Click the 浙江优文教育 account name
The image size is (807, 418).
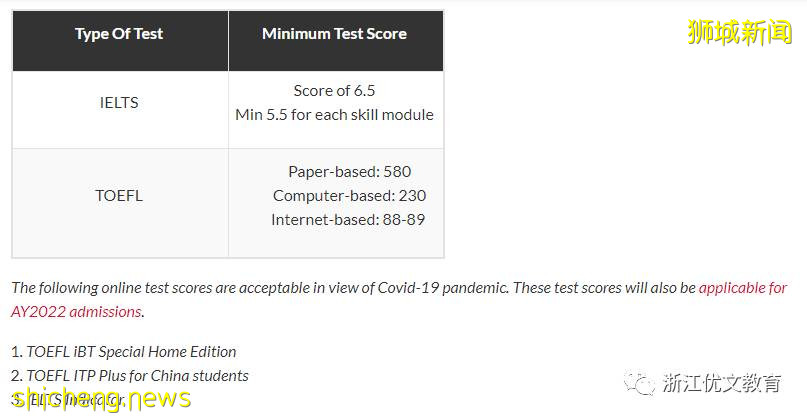tap(721, 382)
